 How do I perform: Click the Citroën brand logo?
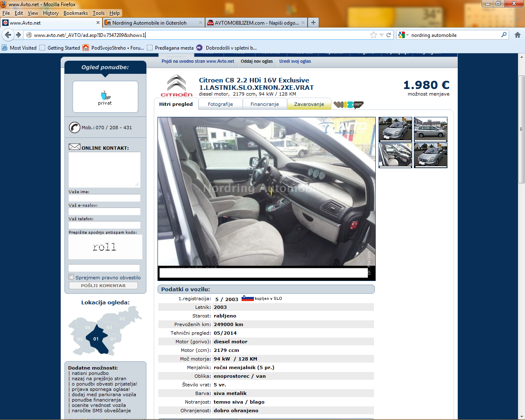177,85
